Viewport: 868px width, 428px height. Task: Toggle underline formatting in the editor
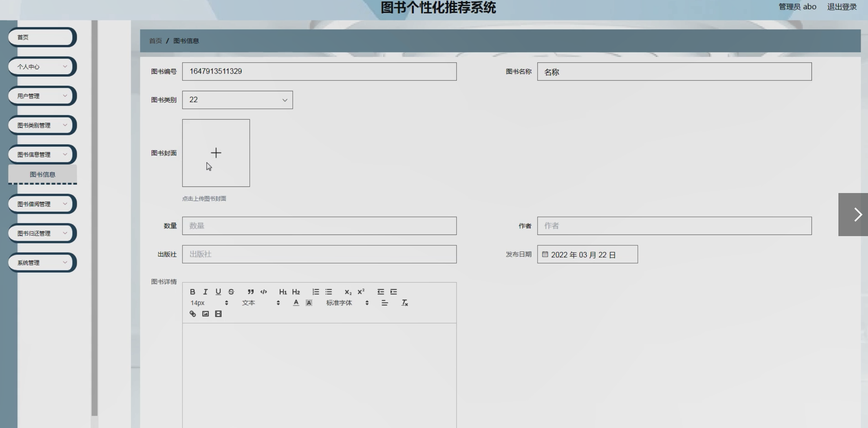(x=218, y=292)
